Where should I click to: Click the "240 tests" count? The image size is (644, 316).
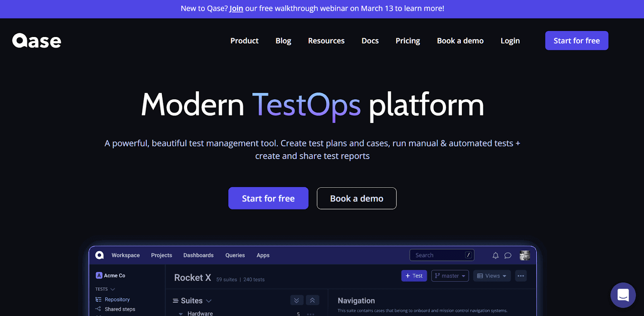[254, 279]
